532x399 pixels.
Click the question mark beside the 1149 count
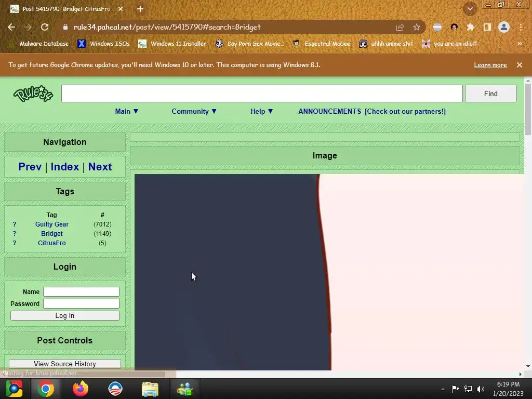tap(14, 233)
